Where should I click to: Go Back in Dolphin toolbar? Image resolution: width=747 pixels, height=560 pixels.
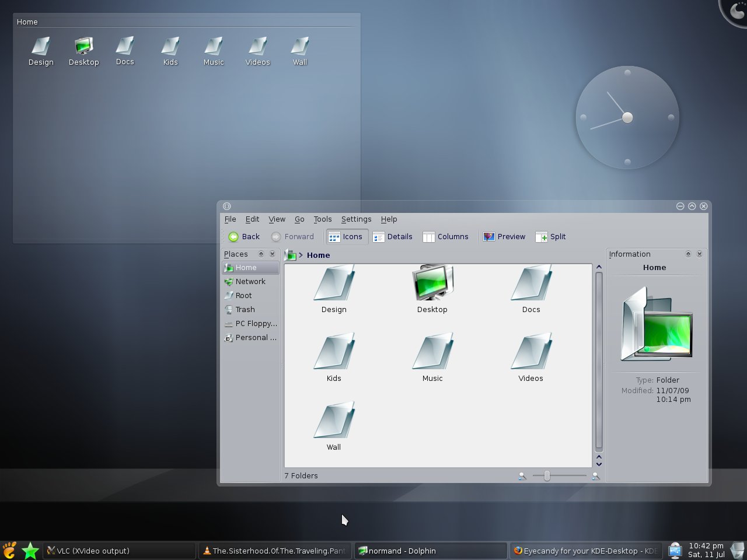pyautogui.click(x=244, y=237)
